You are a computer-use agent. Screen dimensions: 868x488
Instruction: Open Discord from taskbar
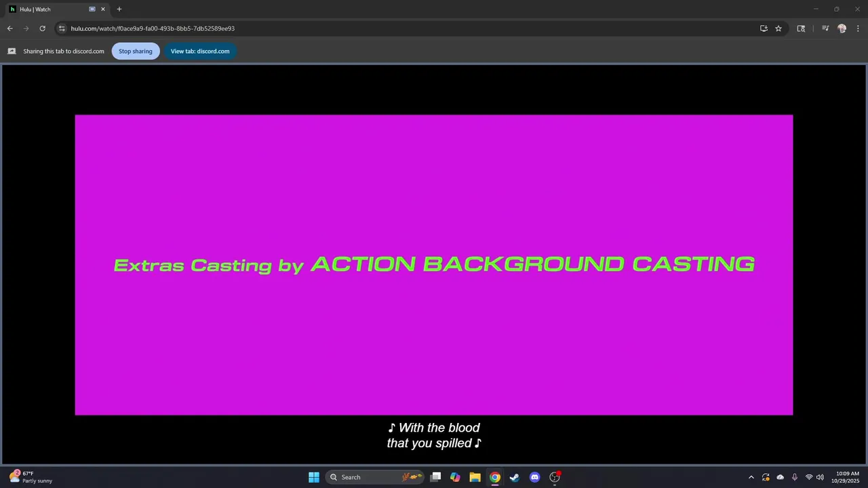[x=534, y=477]
